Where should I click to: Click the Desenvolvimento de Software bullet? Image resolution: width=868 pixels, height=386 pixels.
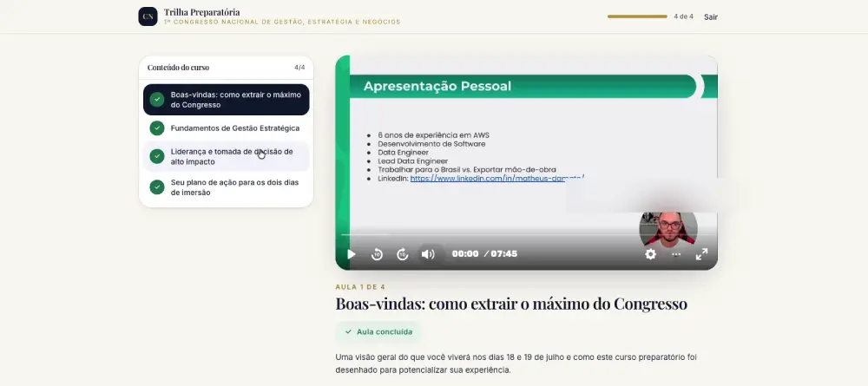click(x=431, y=144)
